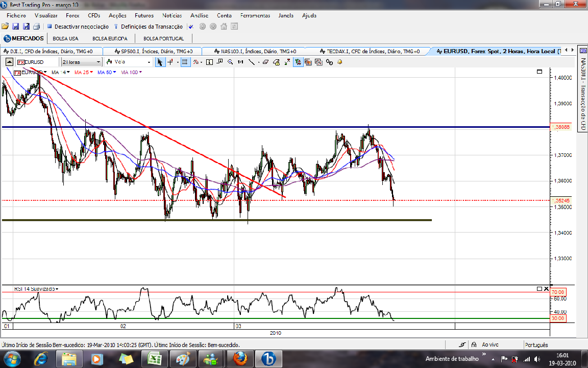
Task: Click the EURUSD symbol input field
Action: (x=37, y=62)
